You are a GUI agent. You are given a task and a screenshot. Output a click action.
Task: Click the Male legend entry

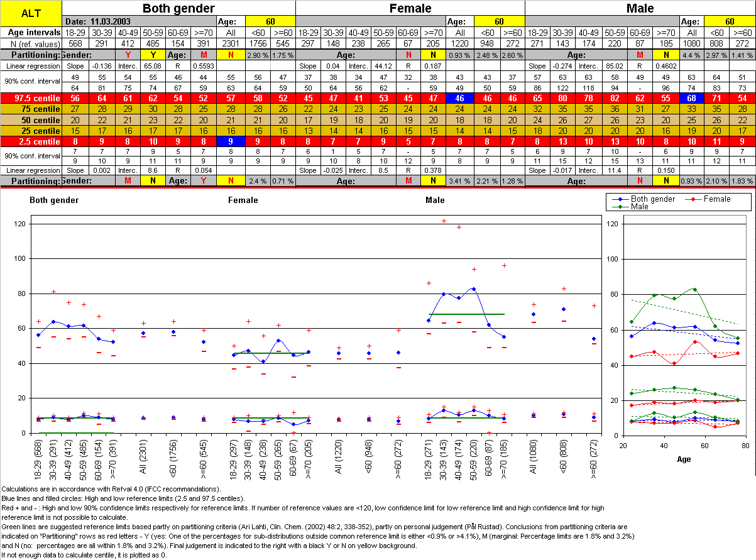(630, 206)
